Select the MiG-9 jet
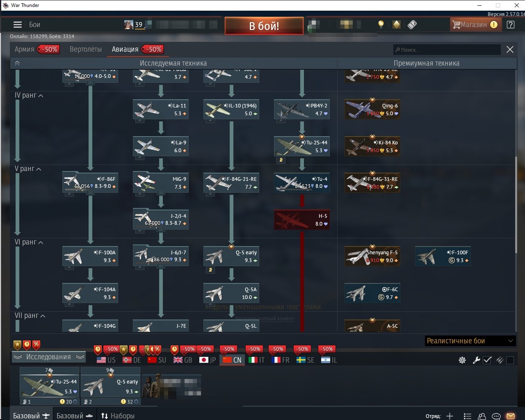Screen dimensions: 525x420 pos(161,183)
